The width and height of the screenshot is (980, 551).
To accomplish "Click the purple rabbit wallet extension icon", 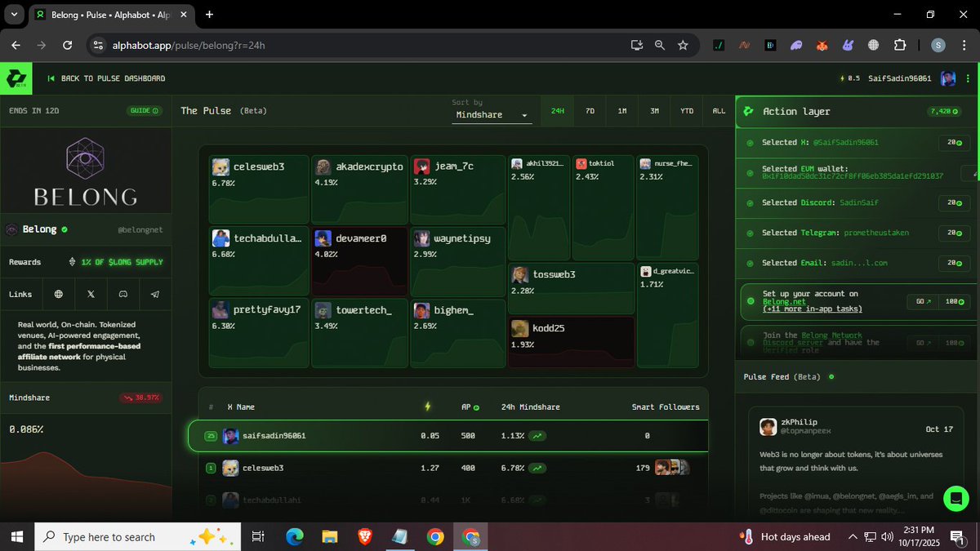I will (848, 45).
